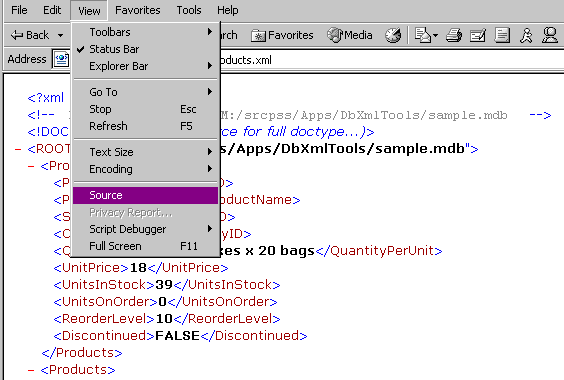Viewport: 564px width, 380px height.
Task: Open the Favorites menu in menu bar
Action: tap(137, 10)
